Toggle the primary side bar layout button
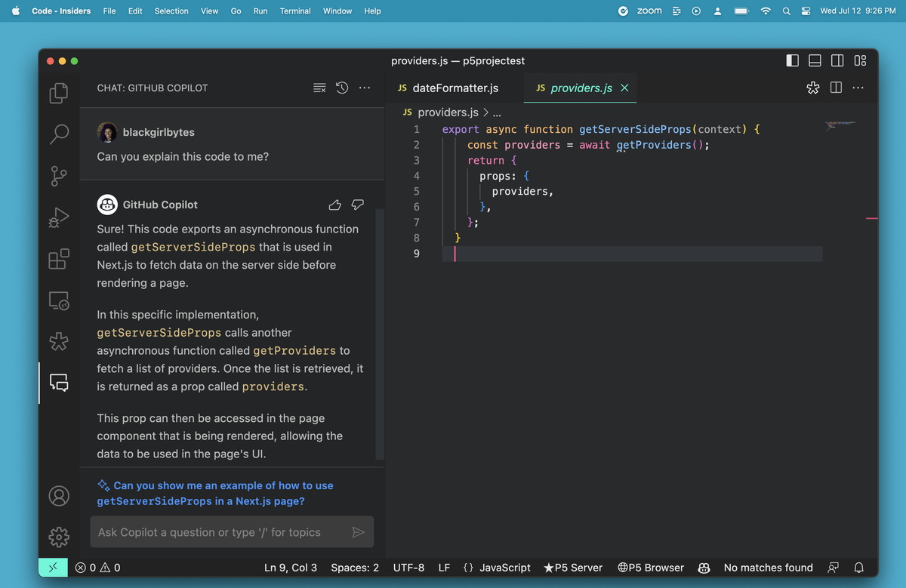This screenshot has height=588, width=906. tap(792, 61)
